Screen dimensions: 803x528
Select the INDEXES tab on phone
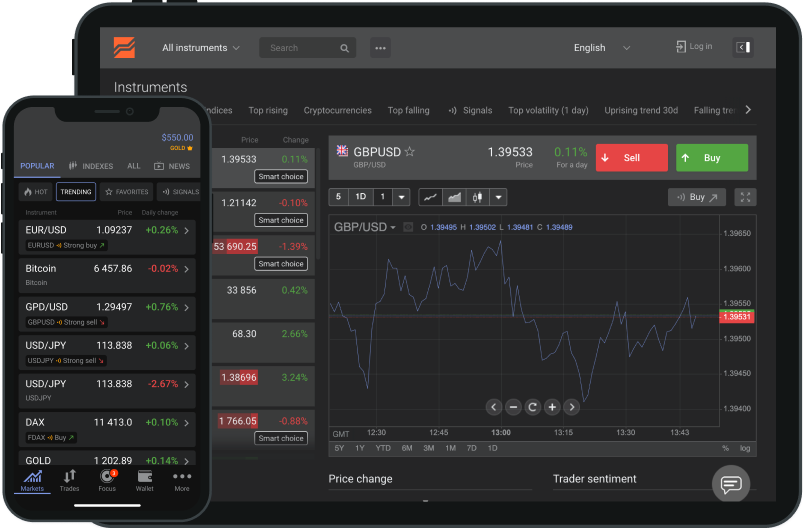91,166
